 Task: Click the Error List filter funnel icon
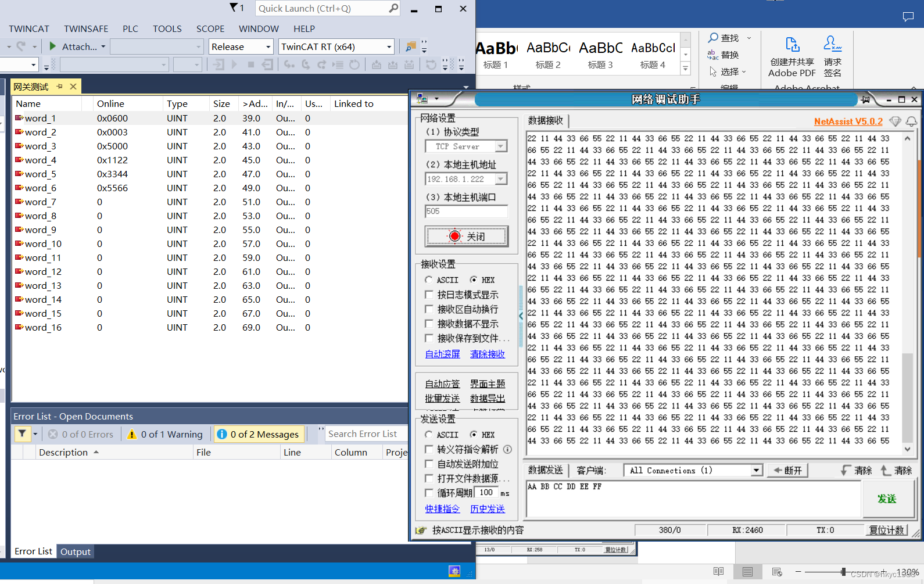click(x=22, y=433)
